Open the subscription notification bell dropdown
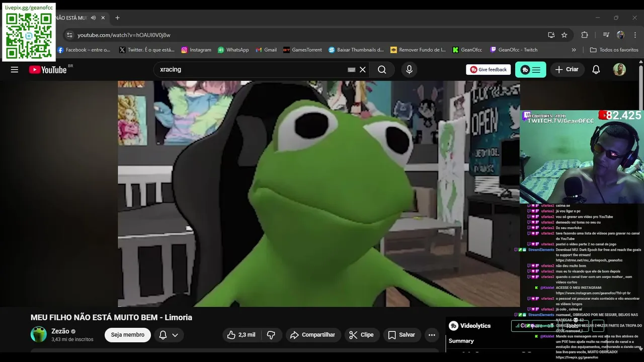Image resolution: width=644 pixels, height=362 pixels. point(169,335)
